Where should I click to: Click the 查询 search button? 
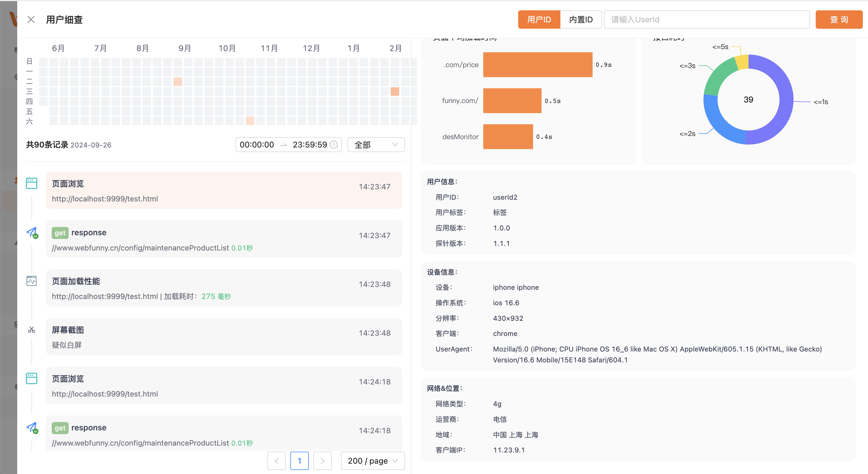tap(839, 20)
